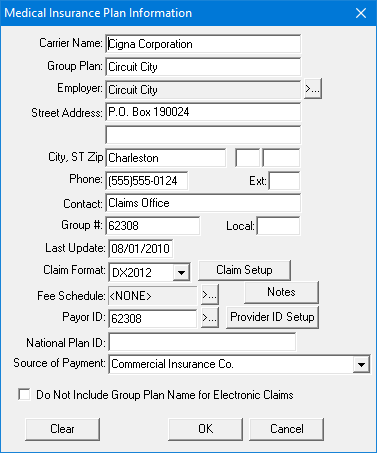Click the Local field
Image resolution: width=377 pixels, height=453 pixels.
tap(278, 226)
